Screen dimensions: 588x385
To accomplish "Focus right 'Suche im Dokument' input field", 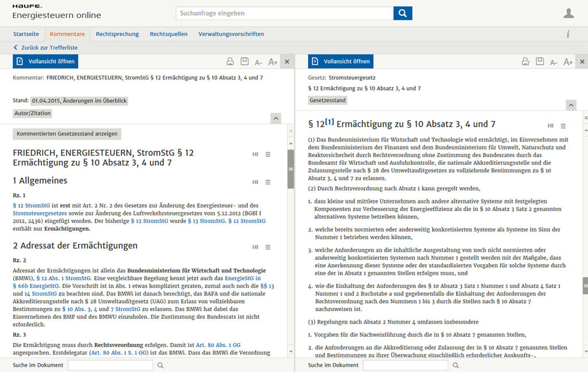I will (405, 365).
